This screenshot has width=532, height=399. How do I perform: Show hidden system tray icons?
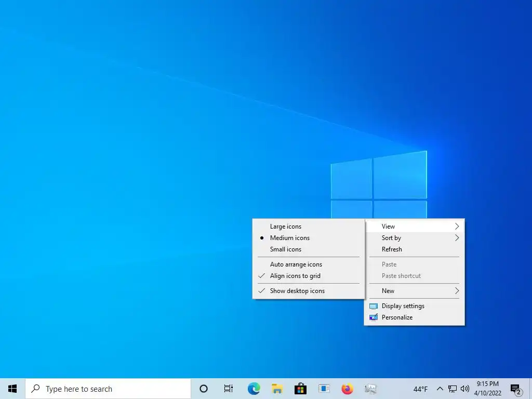[440, 389]
